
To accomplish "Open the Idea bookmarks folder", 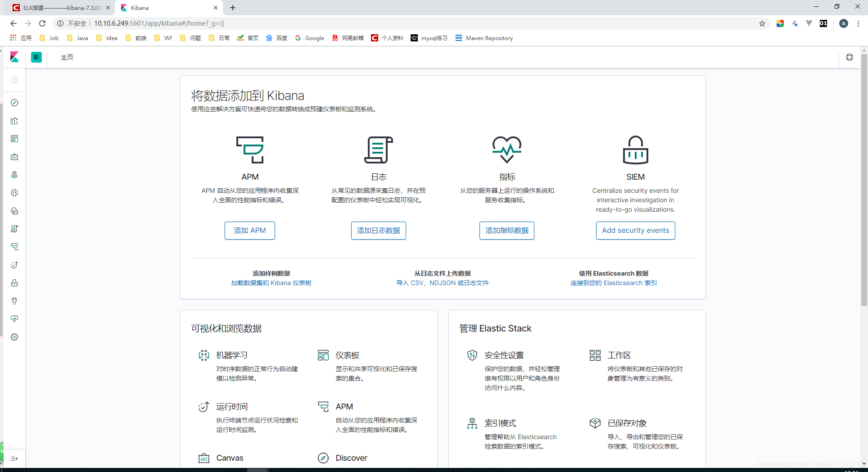I will point(107,38).
